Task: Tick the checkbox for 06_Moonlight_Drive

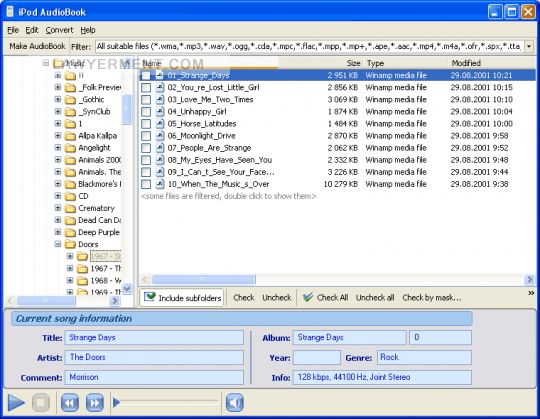Action: pyautogui.click(x=146, y=136)
